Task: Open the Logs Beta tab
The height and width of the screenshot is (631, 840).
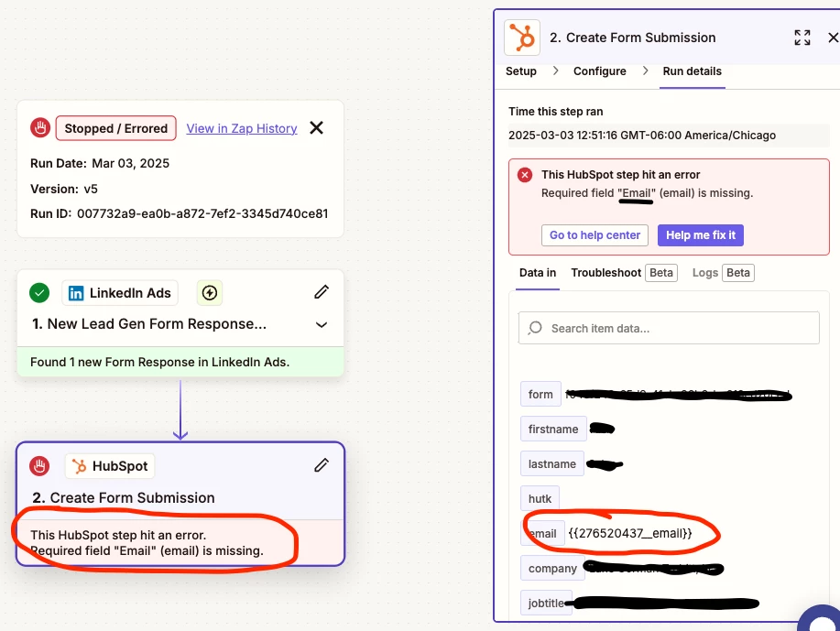Action: [724, 273]
